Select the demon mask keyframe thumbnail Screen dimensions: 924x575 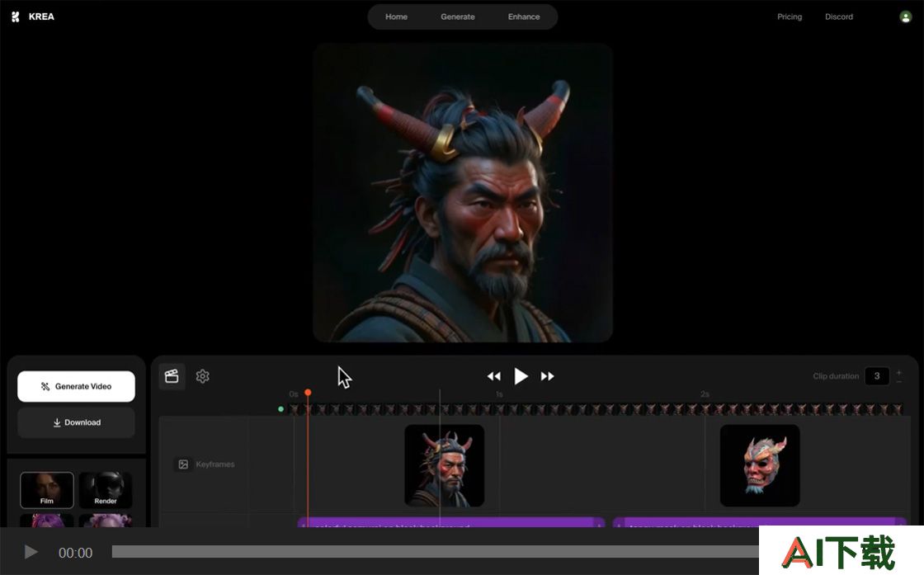pos(760,465)
